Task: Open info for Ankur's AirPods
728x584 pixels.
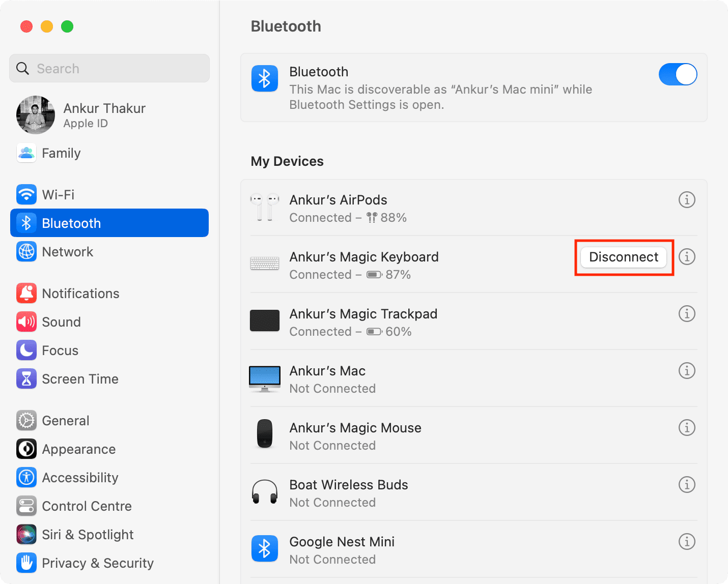Action: [x=687, y=200]
